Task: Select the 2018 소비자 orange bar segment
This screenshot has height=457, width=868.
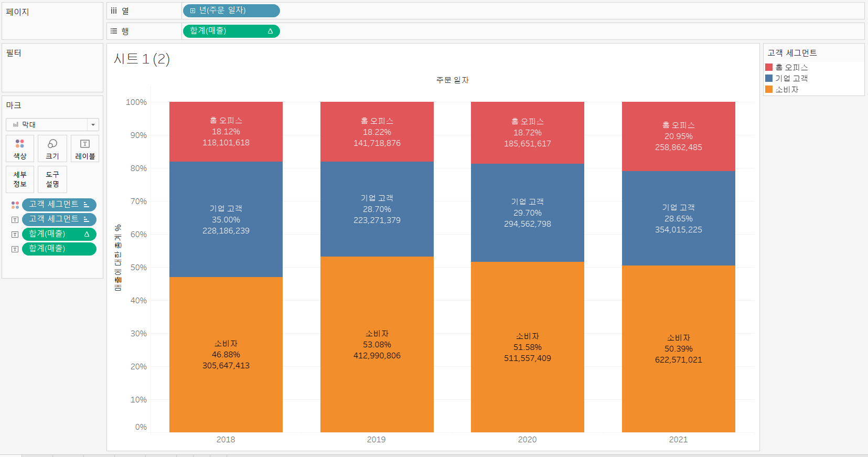Action: point(226,355)
